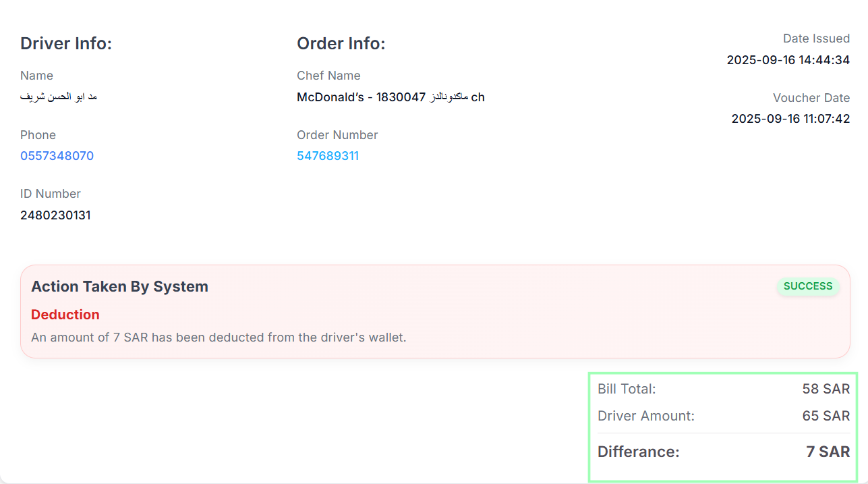Image resolution: width=868 pixels, height=484 pixels.
Task: Select the driver's Arabic name text
Action: (59, 97)
